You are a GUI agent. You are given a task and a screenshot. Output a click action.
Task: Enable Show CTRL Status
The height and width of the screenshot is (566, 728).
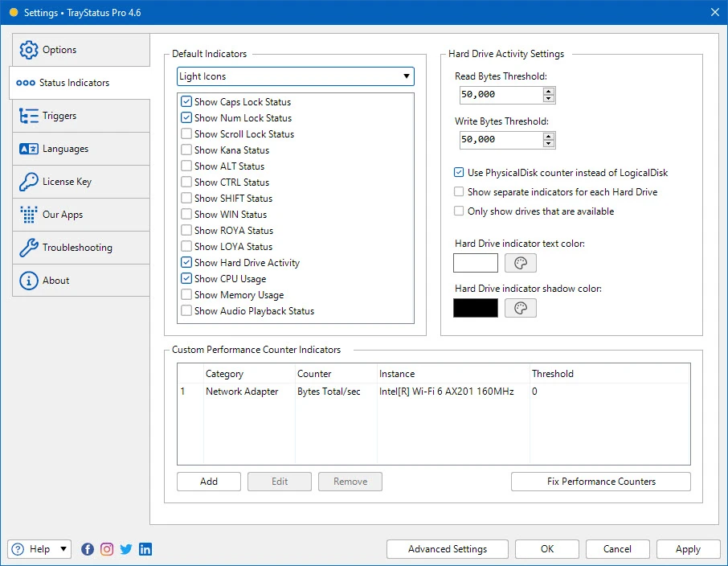click(186, 183)
